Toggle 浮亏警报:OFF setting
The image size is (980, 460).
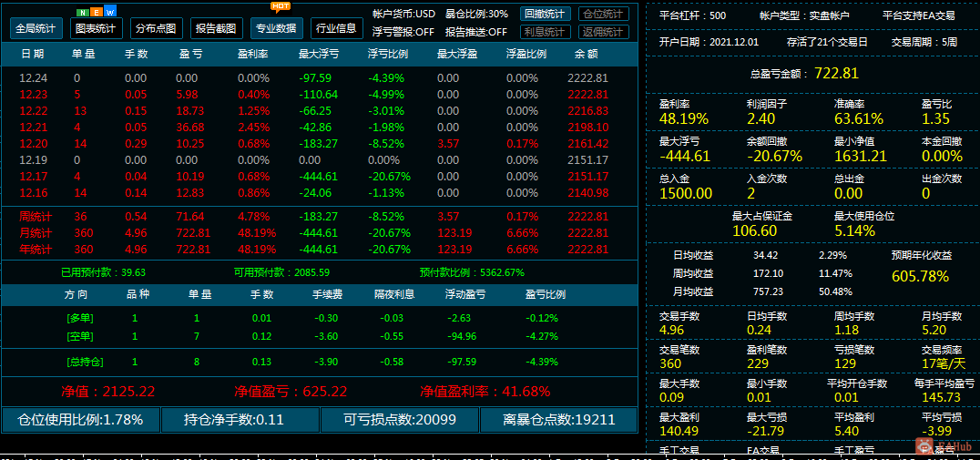pos(403,32)
